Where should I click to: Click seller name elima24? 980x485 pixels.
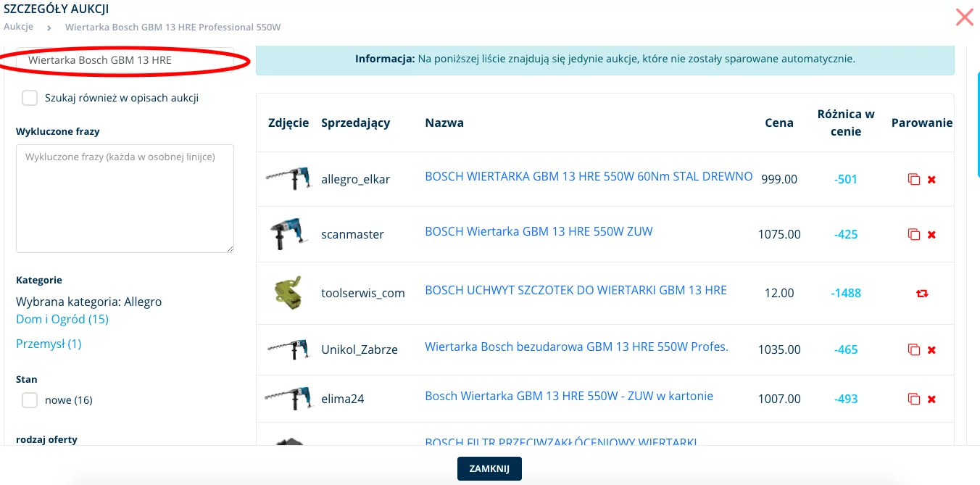tap(342, 399)
